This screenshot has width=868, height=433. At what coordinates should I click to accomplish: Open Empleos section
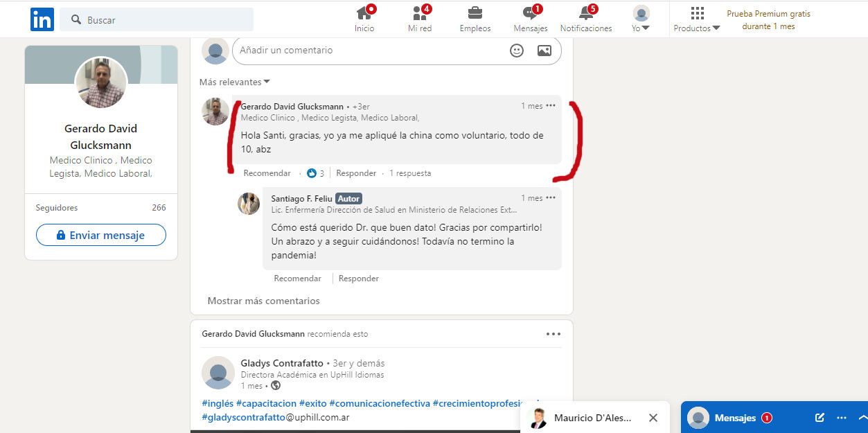475,19
